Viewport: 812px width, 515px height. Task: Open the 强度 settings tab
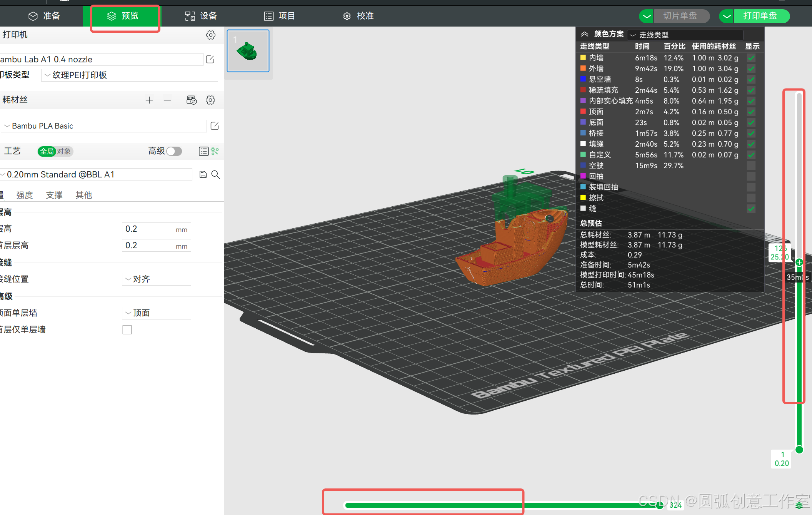[25, 195]
